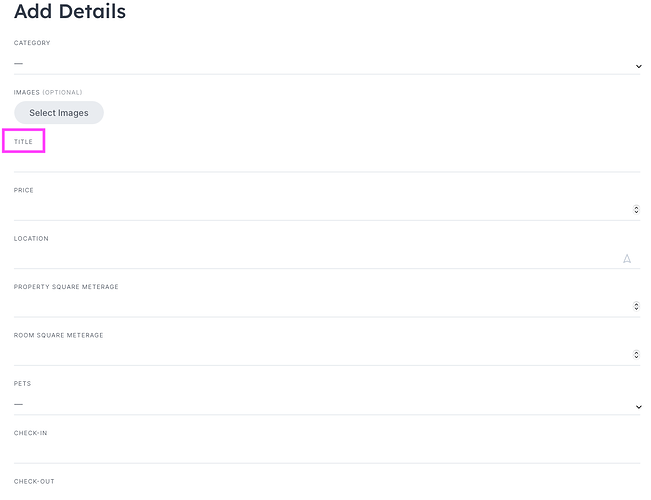Click the Title field label
The width and height of the screenshot is (651, 500).
[x=23, y=142]
